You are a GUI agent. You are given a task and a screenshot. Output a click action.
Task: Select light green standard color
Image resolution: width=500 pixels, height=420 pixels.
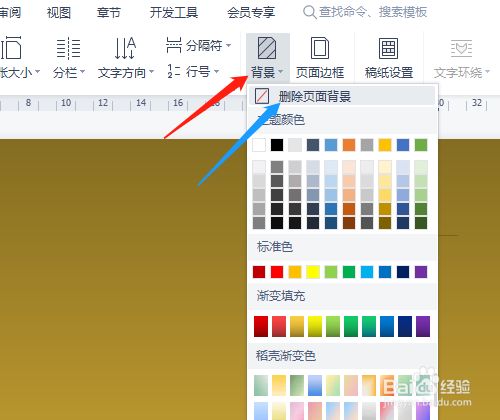pos(331,272)
